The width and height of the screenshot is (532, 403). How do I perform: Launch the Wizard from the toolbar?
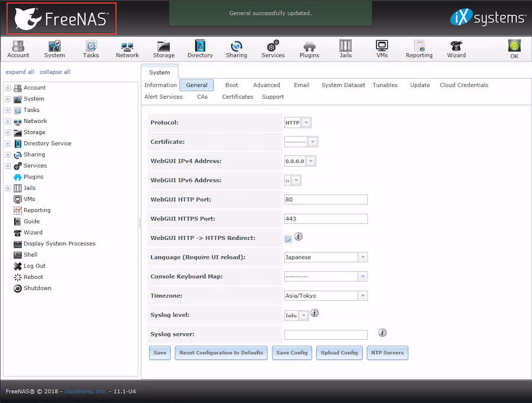point(456,48)
